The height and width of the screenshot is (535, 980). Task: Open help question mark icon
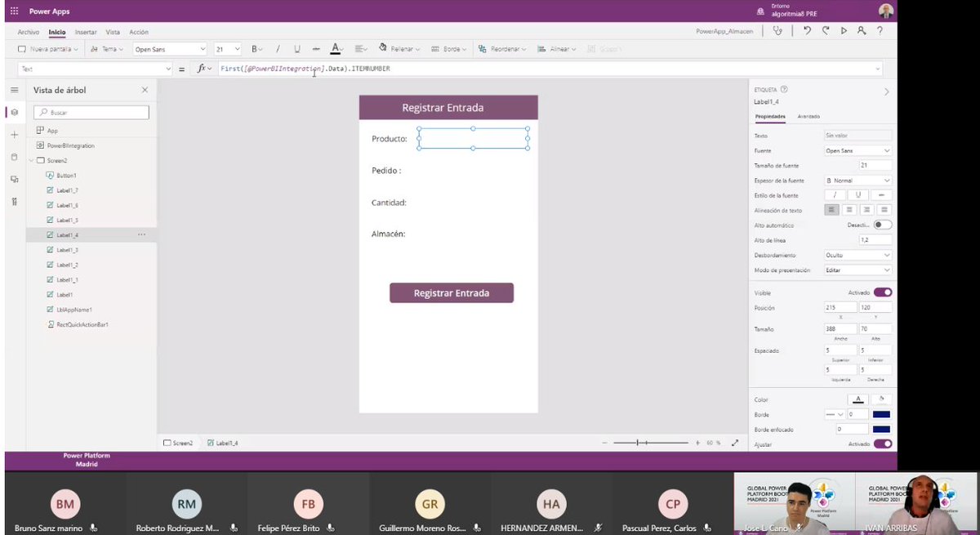point(880,31)
